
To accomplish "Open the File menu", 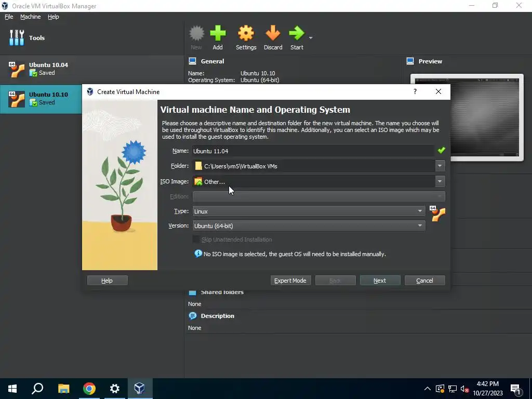I will point(9,17).
